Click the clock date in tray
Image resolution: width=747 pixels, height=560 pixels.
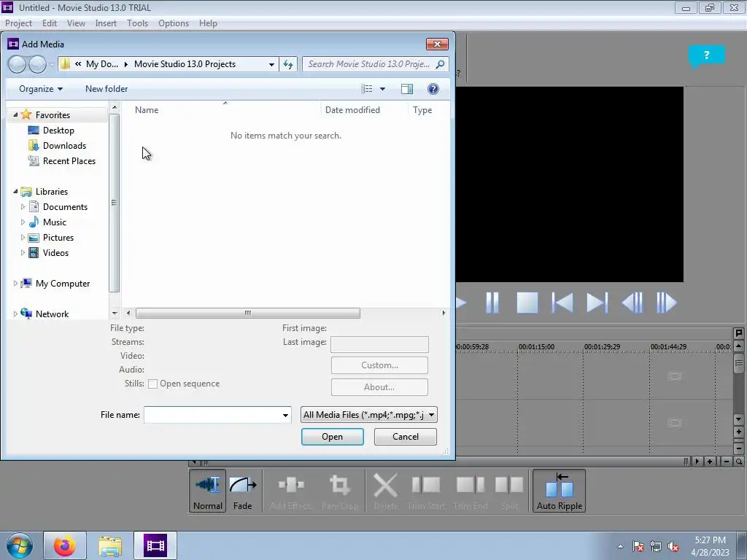(710, 553)
